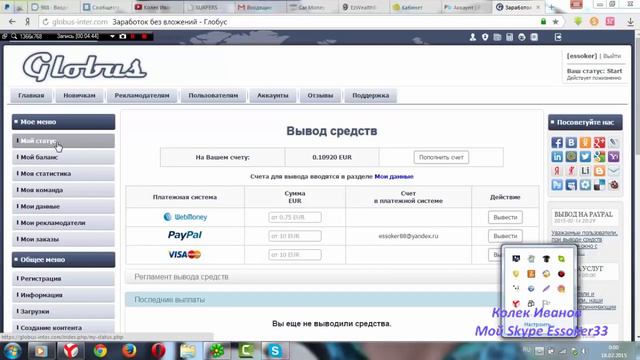The height and width of the screenshot is (360, 640).
Task: Click the Пополнить счет button
Action: (441, 157)
